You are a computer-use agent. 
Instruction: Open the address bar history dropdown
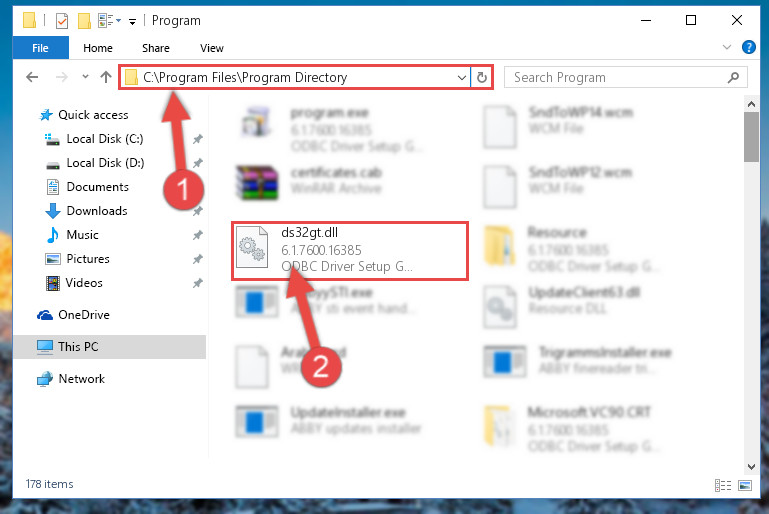pos(461,77)
